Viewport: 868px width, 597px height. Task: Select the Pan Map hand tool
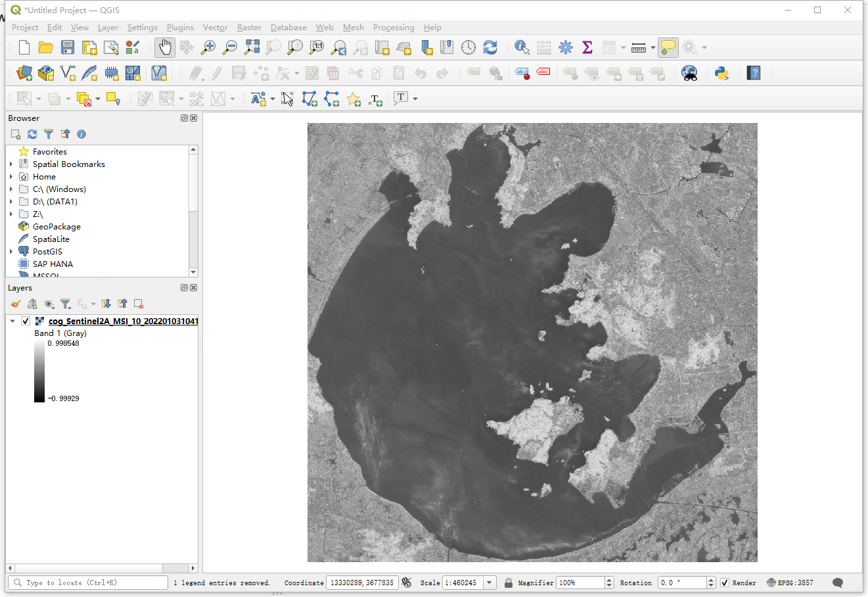[x=164, y=47]
